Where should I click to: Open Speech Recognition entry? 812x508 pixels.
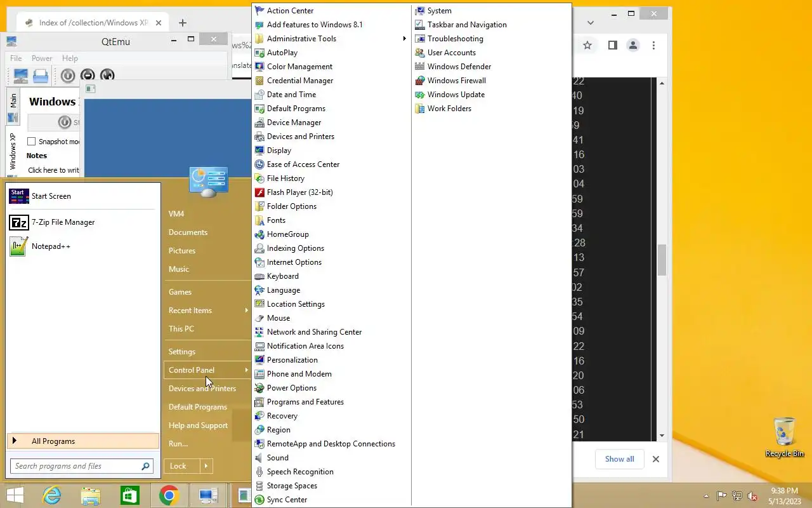300,472
